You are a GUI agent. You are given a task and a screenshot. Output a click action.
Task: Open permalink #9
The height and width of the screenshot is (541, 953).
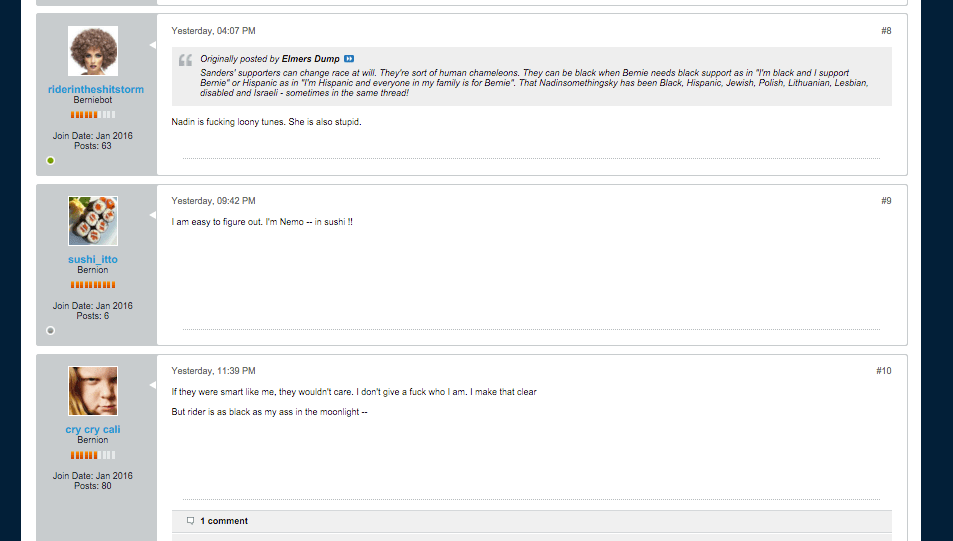coord(886,201)
